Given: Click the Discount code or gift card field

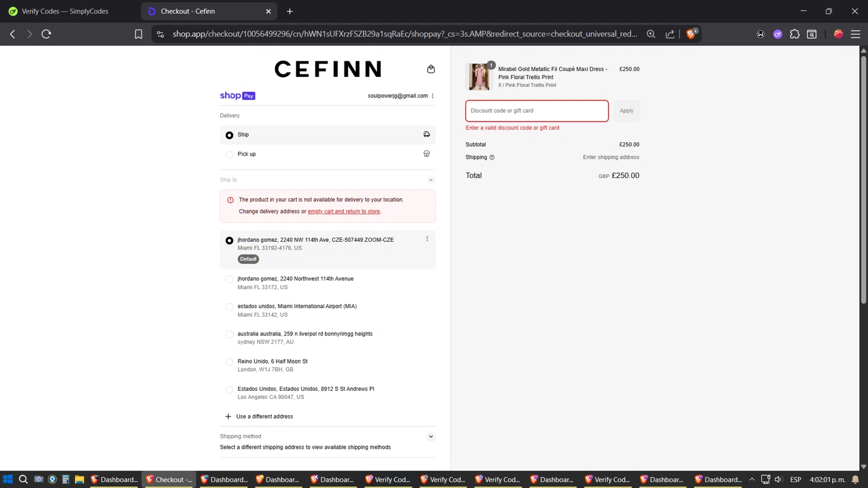Looking at the screenshot, I should (x=537, y=111).
